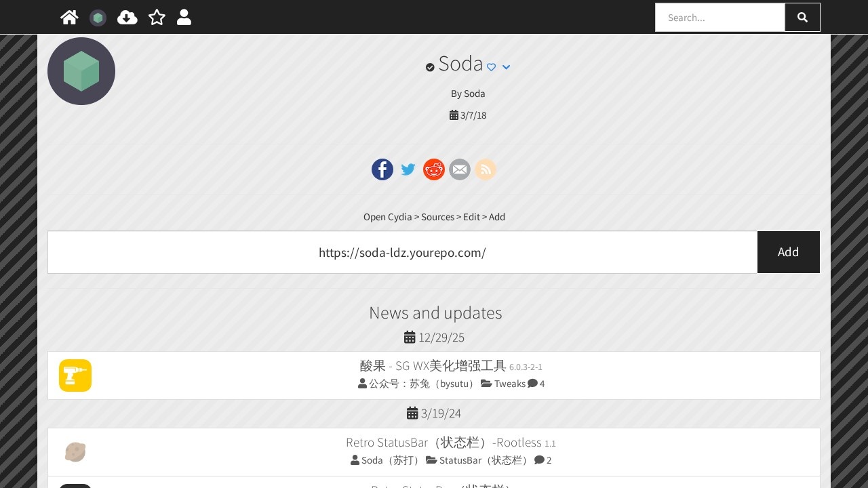The width and height of the screenshot is (868, 488).
Task: Click the Add repo button
Action: click(x=788, y=252)
